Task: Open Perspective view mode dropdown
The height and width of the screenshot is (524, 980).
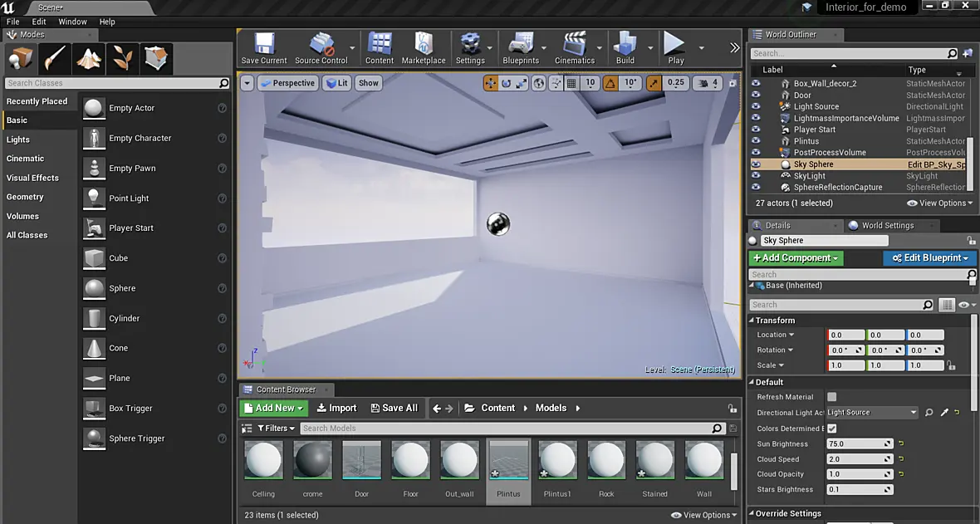Action: point(287,82)
